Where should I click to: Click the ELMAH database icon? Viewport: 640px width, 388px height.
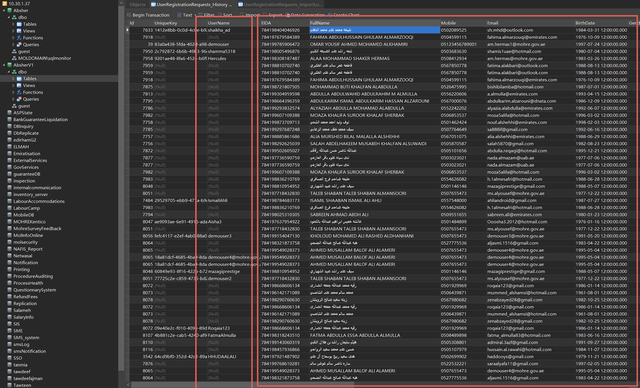click(9, 146)
